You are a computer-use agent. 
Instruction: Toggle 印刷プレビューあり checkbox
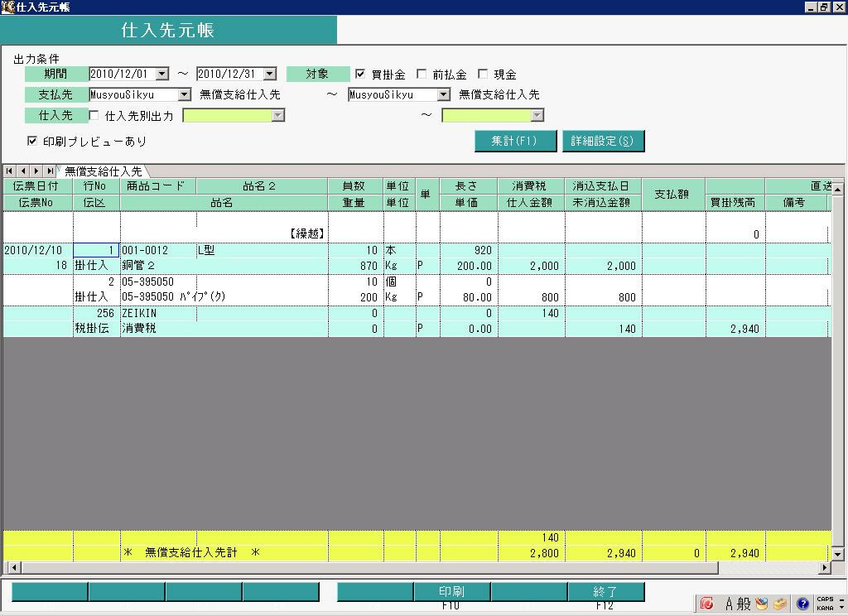tap(32, 141)
